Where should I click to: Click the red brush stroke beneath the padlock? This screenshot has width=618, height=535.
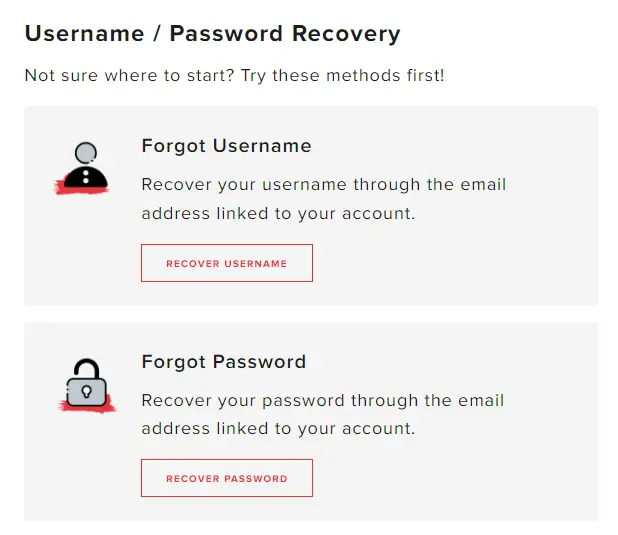pyautogui.click(x=87, y=406)
